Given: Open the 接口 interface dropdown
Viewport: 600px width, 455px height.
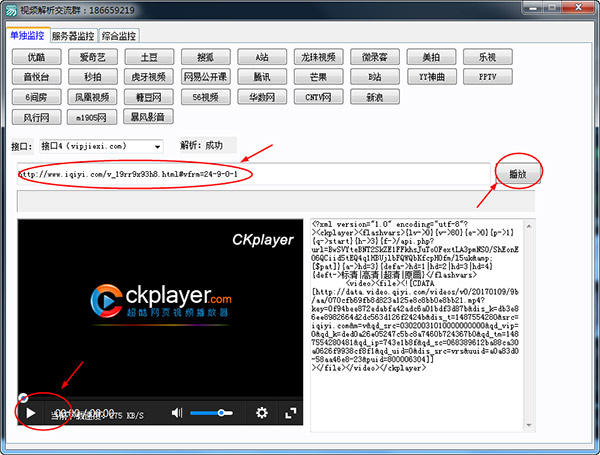Looking at the screenshot, I should click(101, 146).
